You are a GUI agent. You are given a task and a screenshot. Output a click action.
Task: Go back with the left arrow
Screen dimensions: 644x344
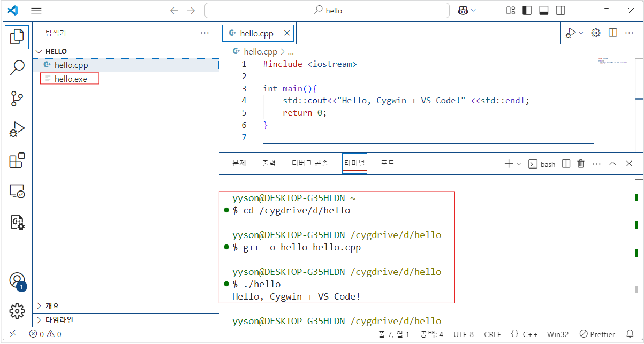click(173, 11)
